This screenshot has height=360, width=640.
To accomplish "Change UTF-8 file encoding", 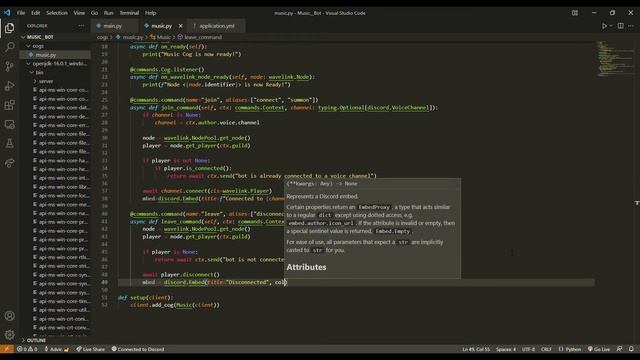I will pos(528,349).
